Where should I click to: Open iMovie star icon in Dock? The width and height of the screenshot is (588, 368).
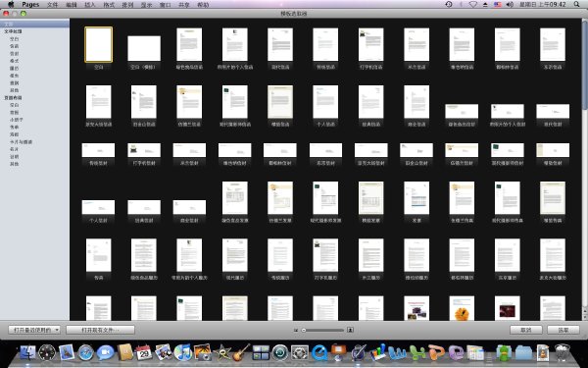click(222, 352)
